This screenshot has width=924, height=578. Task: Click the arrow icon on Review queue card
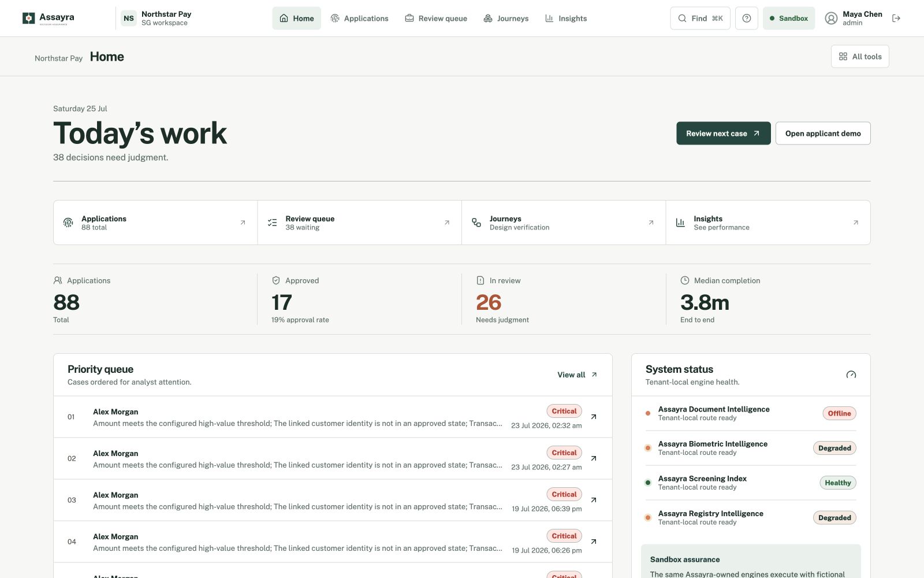pyautogui.click(x=447, y=223)
